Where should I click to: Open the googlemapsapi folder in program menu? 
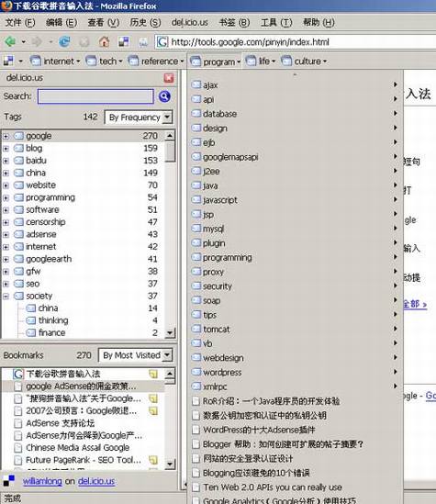[x=294, y=157]
